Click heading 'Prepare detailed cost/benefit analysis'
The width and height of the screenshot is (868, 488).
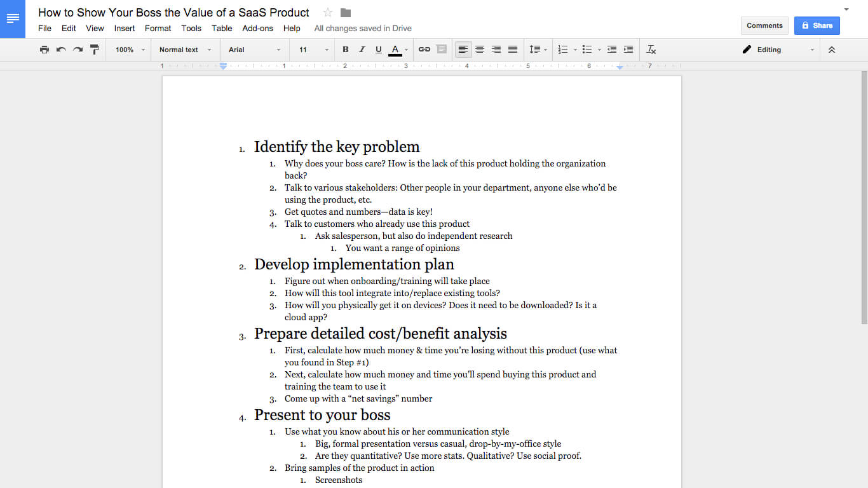tap(381, 334)
